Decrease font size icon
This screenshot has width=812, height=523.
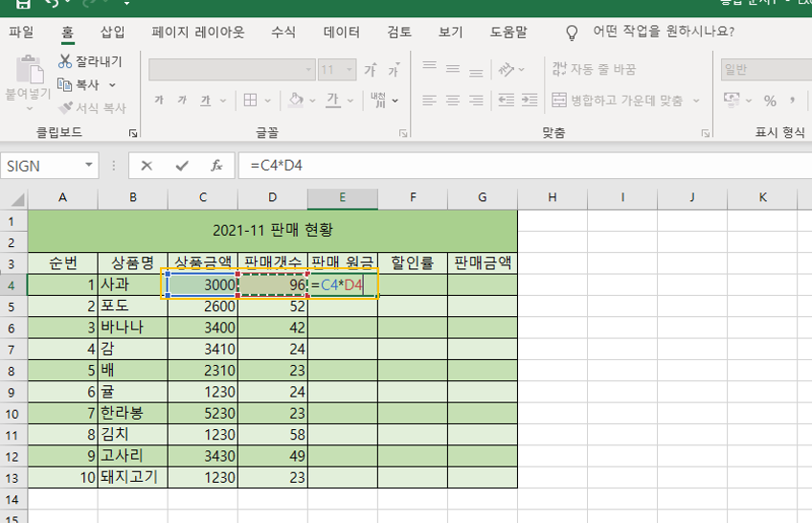(x=394, y=69)
